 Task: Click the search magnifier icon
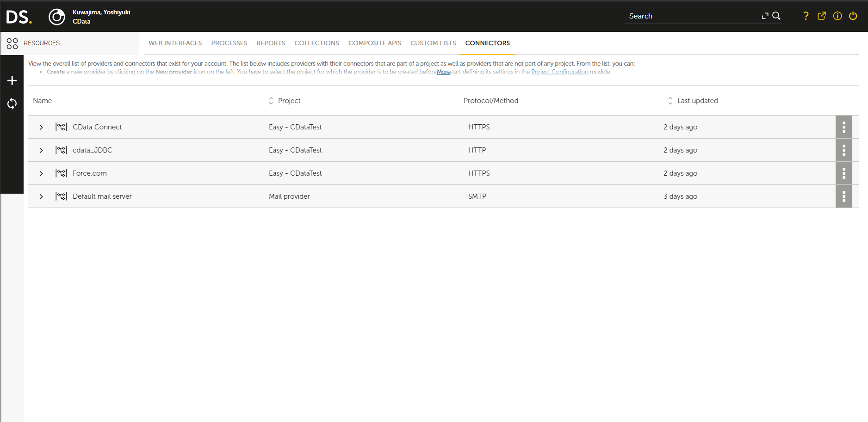click(776, 16)
